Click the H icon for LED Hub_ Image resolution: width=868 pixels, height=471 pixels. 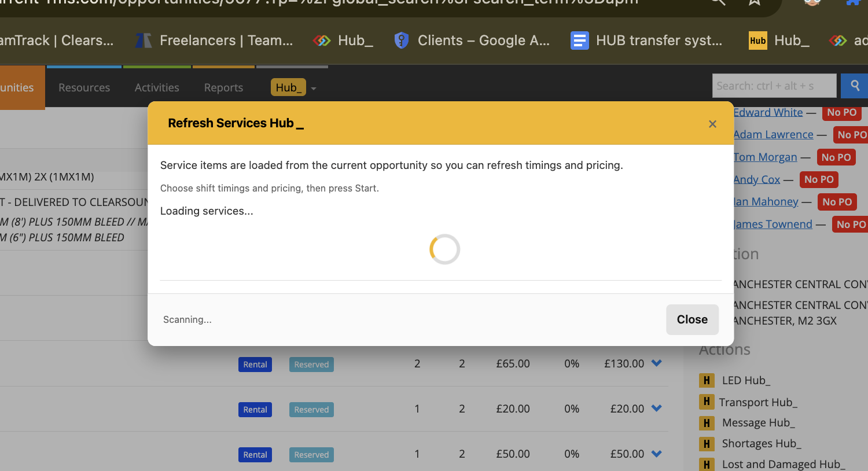coord(707,380)
